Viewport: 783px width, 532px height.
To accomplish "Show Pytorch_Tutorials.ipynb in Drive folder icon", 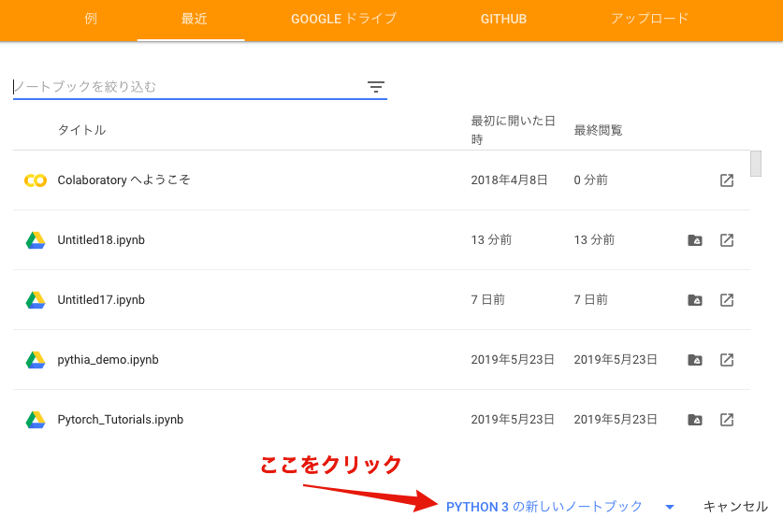I will pyautogui.click(x=695, y=420).
